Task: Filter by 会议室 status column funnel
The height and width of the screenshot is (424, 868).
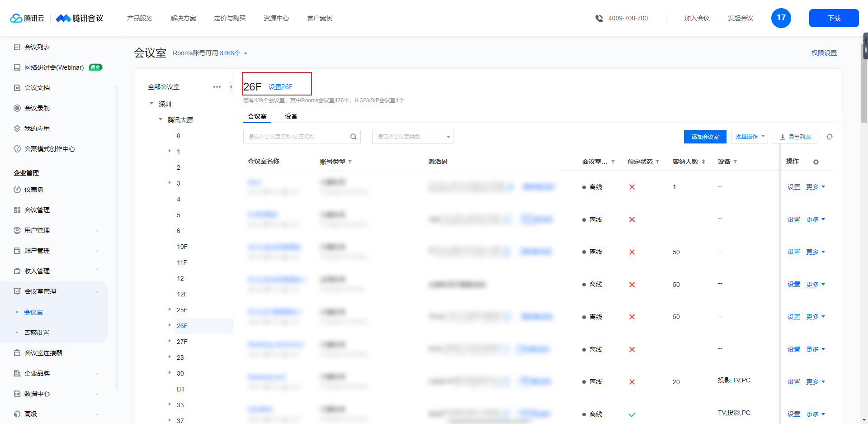Action: (613, 162)
